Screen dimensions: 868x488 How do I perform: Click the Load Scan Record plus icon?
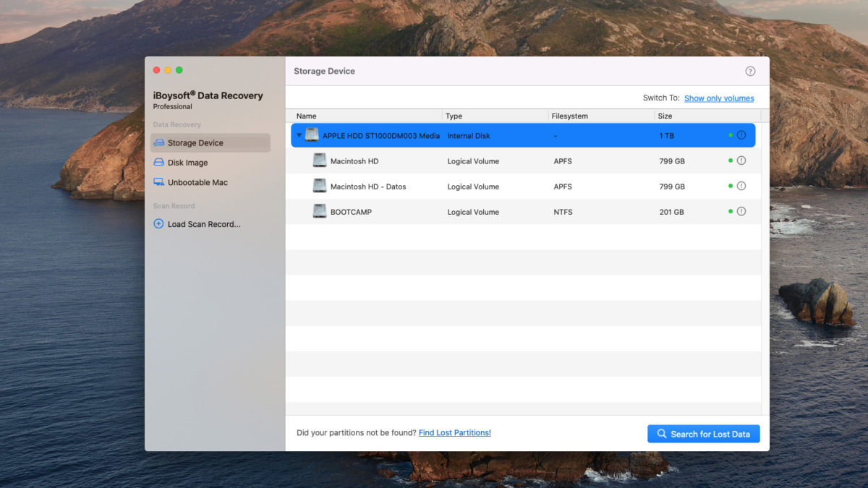click(x=158, y=224)
